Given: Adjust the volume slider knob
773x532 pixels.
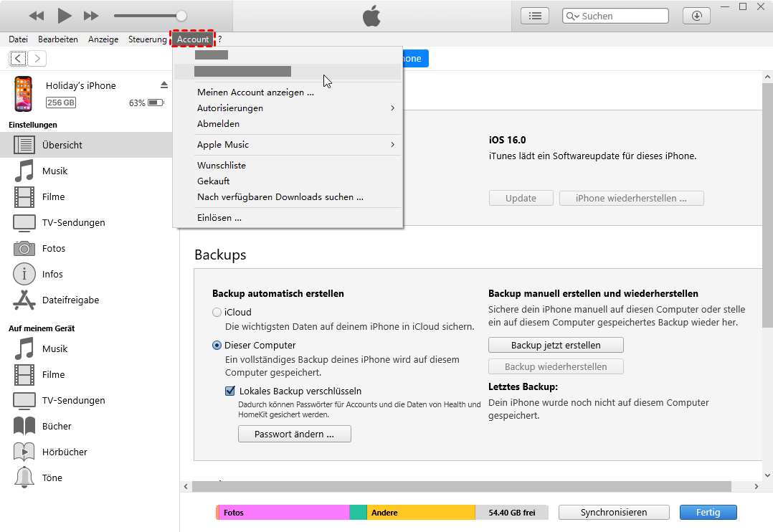Looking at the screenshot, I should tap(181, 16).
